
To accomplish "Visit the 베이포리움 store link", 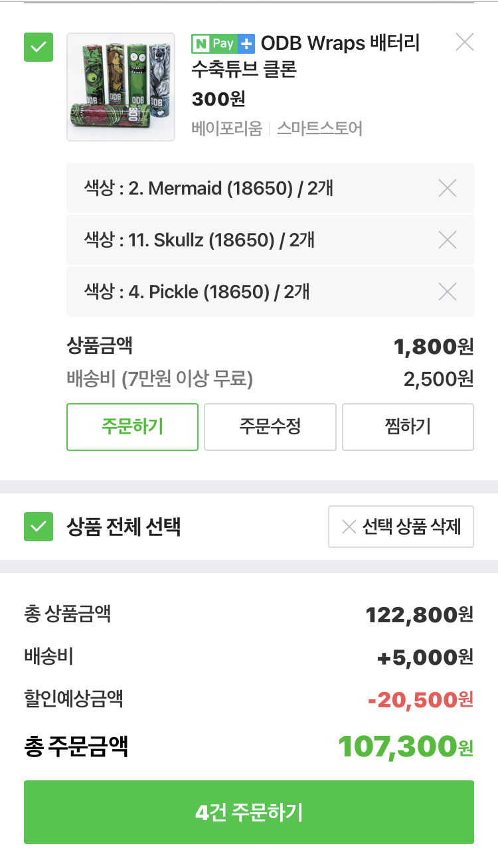I will (x=227, y=128).
